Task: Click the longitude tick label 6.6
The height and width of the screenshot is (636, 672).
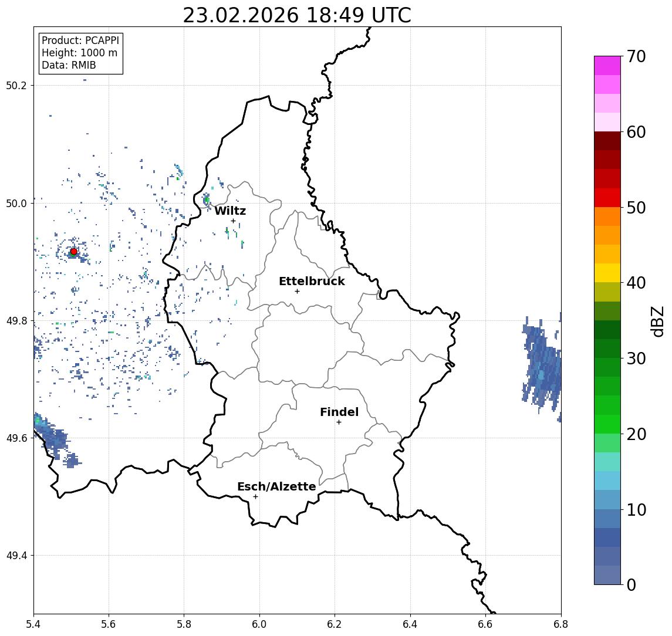Action: [485, 624]
